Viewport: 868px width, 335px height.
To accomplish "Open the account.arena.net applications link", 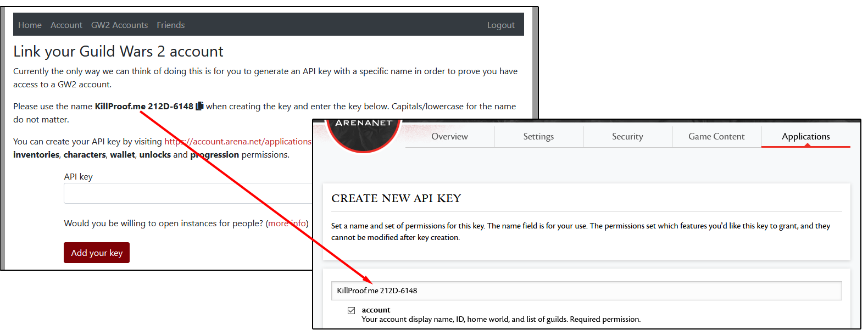I will pyautogui.click(x=238, y=142).
